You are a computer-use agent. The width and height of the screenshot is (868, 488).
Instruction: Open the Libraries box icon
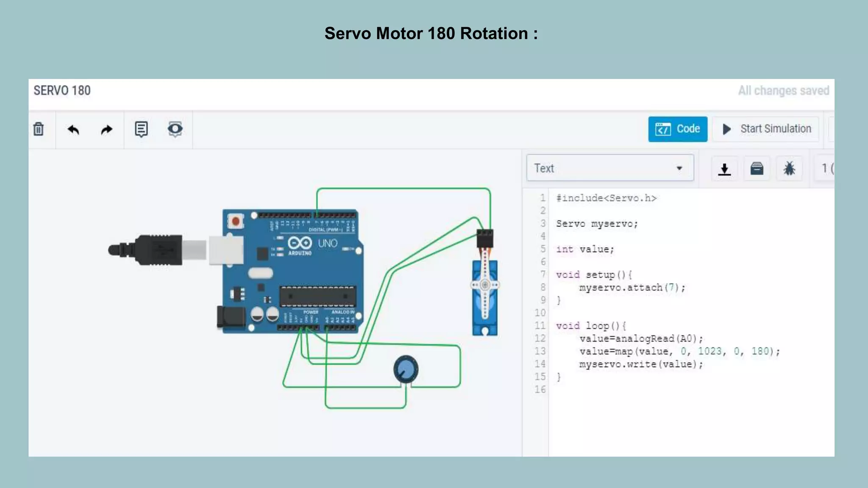pyautogui.click(x=757, y=169)
